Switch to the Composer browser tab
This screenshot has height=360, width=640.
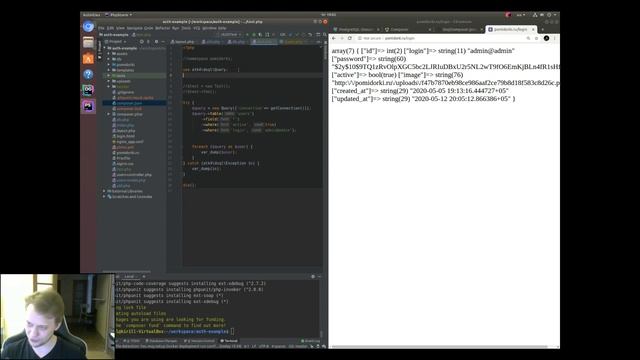pos(407,29)
